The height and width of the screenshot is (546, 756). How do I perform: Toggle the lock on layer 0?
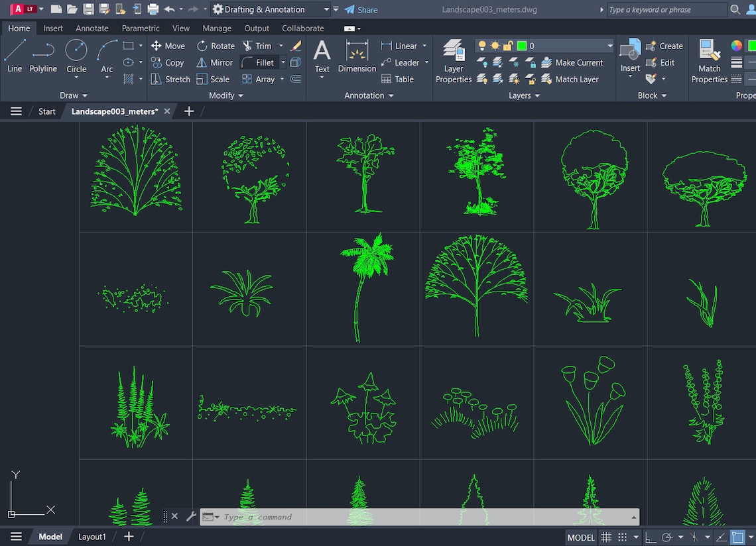click(x=507, y=45)
